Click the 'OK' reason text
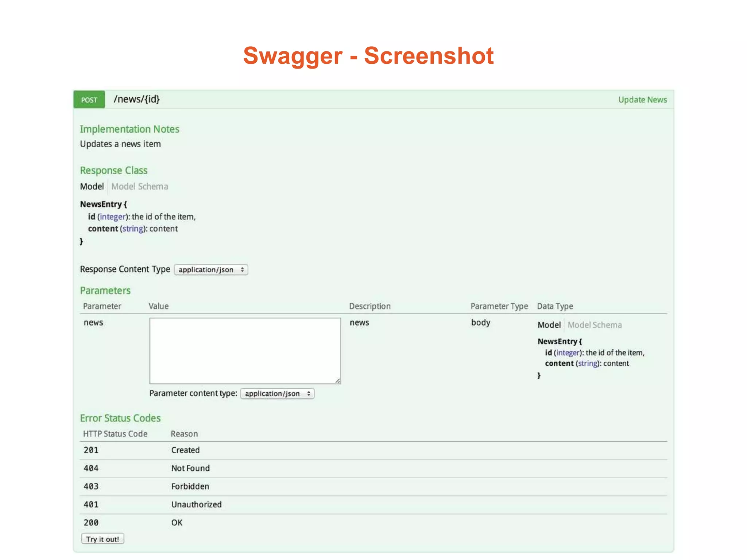 [177, 523]
